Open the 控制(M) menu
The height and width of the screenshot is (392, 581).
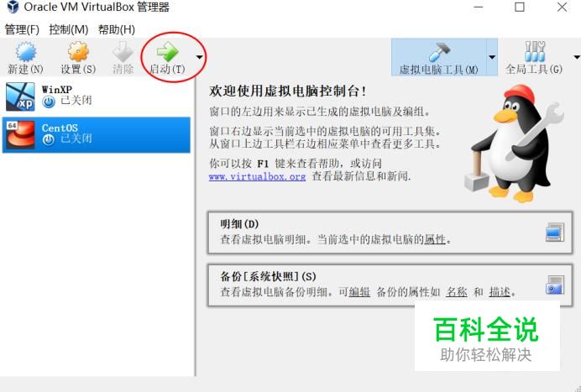[x=69, y=29]
